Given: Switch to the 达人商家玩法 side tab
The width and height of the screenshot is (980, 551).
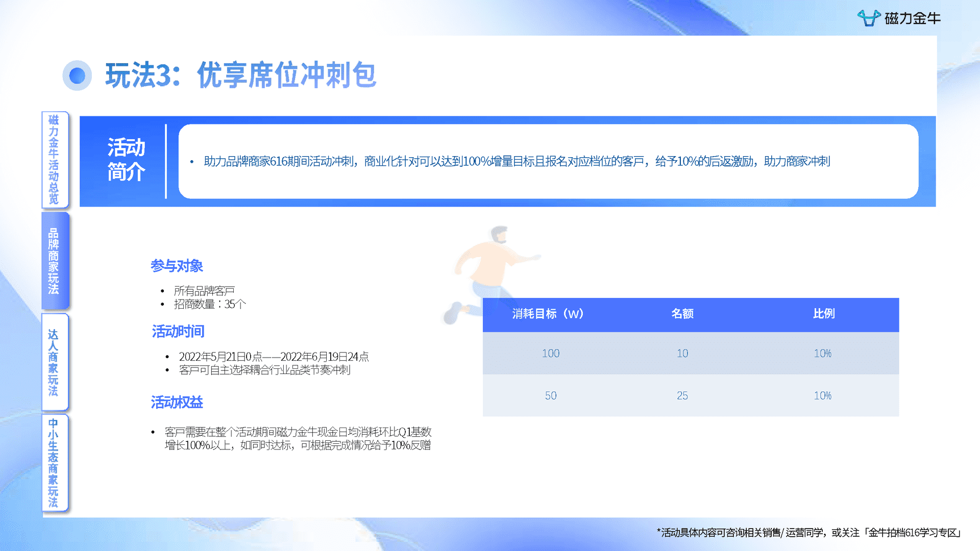Looking at the screenshot, I should coord(55,362).
